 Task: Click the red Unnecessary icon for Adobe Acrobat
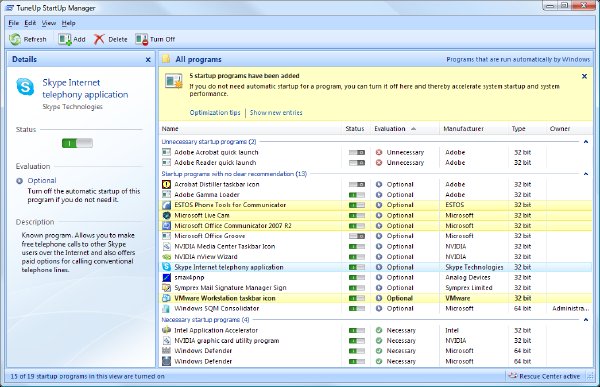379,152
